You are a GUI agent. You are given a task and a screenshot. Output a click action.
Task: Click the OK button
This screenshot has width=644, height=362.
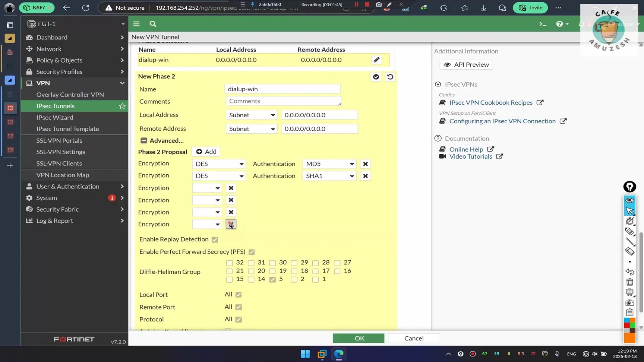(359, 338)
